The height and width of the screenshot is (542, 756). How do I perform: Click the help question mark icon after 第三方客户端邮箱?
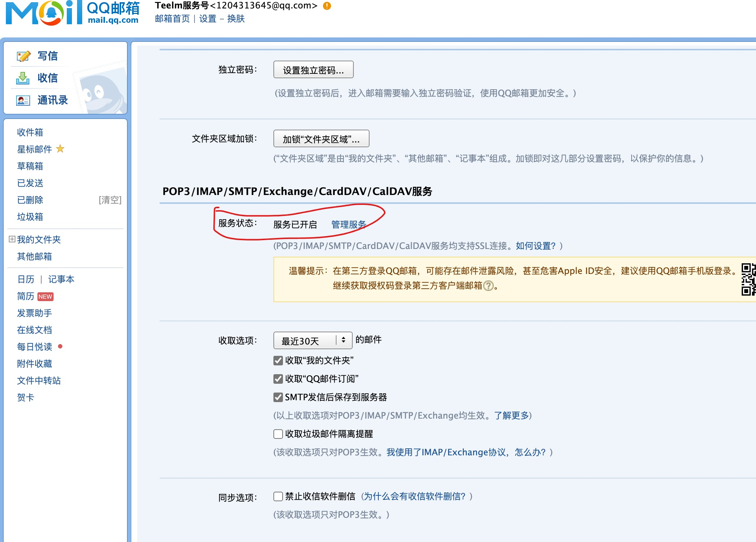pyautogui.click(x=488, y=286)
